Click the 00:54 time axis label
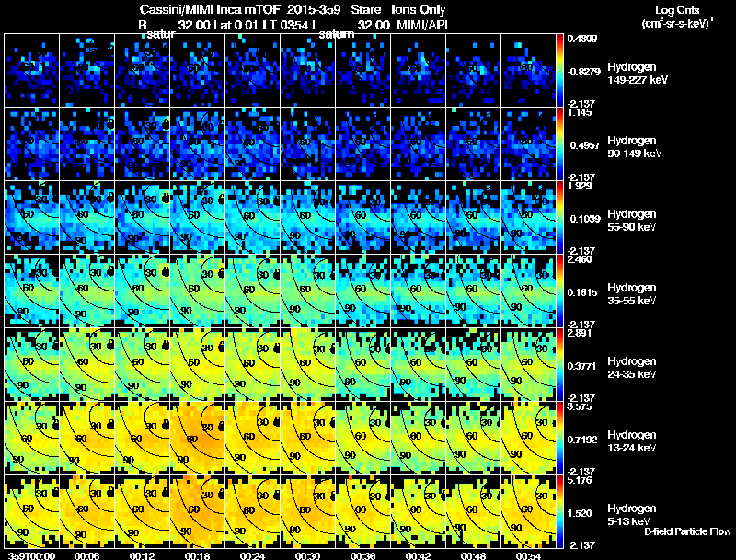This screenshot has height=560, width=736. 528,555
